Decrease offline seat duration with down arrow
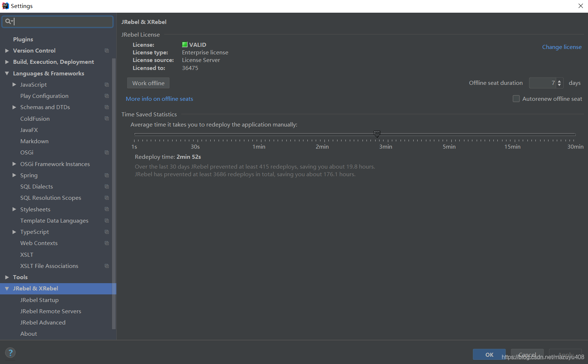Screen dimensions: 588x364 pos(559,85)
